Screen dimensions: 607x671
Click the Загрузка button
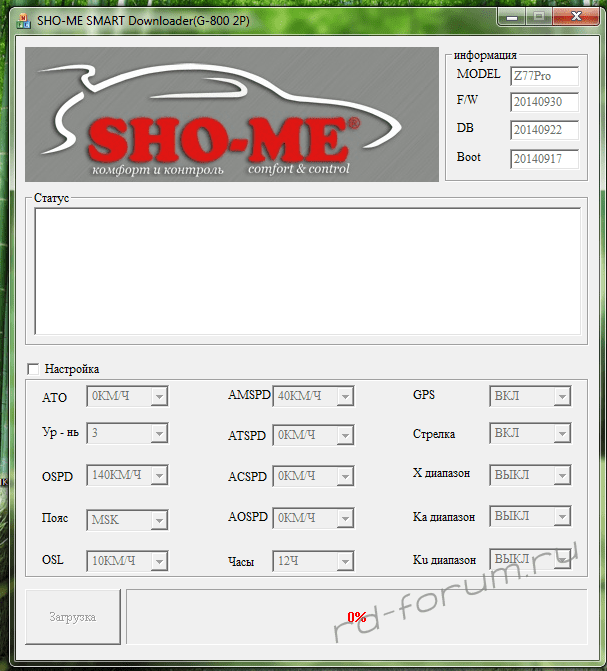(x=73, y=617)
